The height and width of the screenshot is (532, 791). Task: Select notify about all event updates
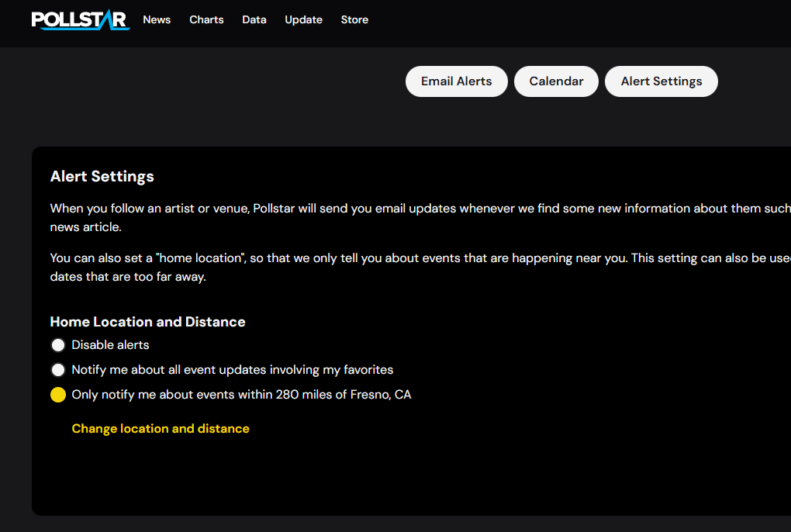[58, 370]
